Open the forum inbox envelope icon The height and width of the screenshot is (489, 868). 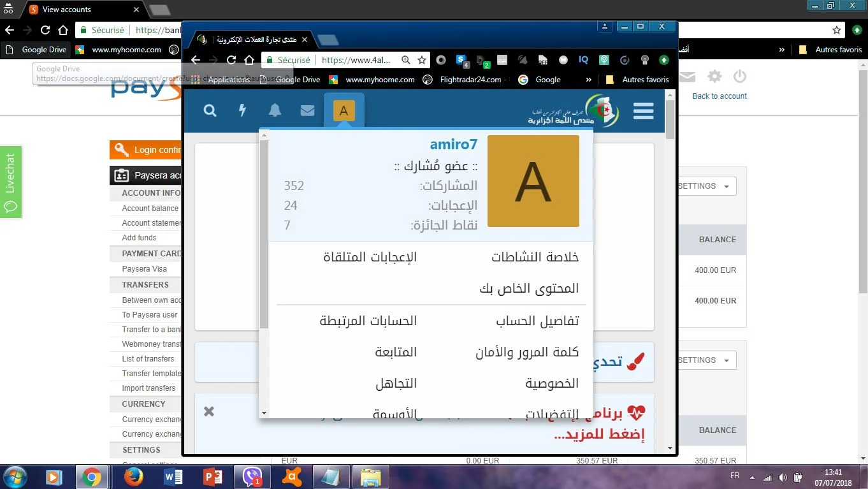pyautogui.click(x=307, y=111)
